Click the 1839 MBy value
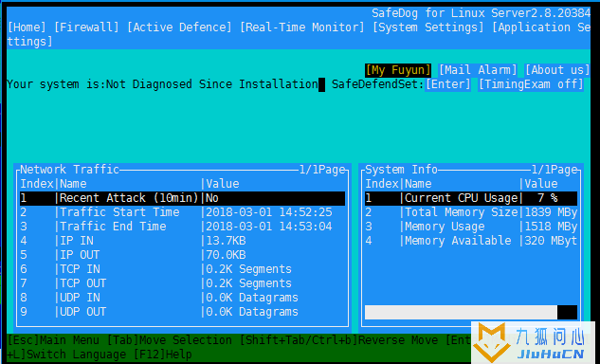 coord(551,212)
